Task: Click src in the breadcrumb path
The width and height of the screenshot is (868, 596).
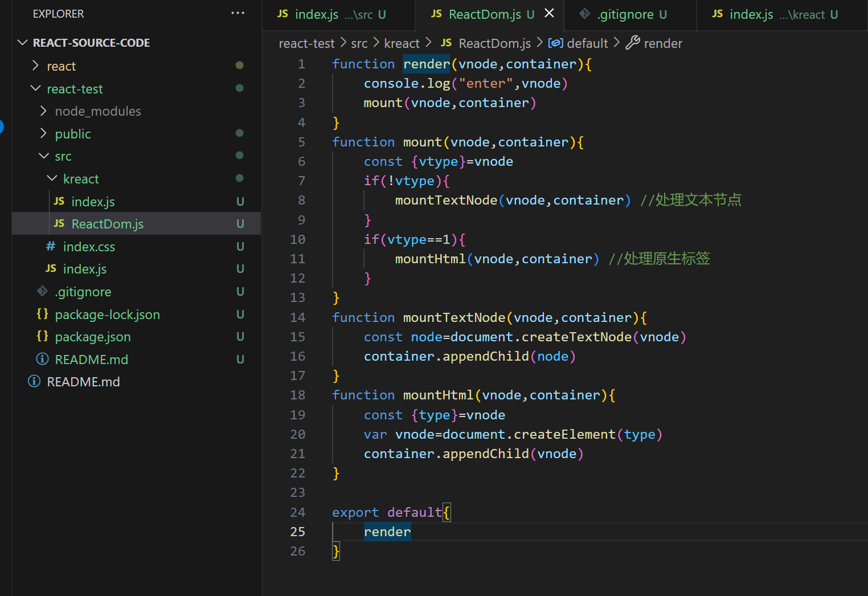Action: [x=359, y=43]
